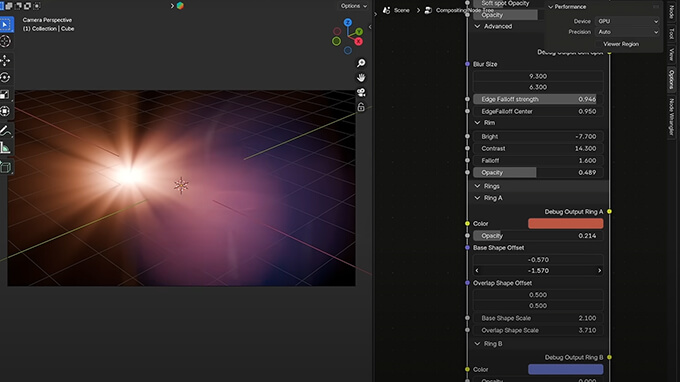The width and height of the screenshot is (680, 382).
Task: Click the blue Z axis on navigation gizmo
Action: pyautogui.click(x=348, y=22)
